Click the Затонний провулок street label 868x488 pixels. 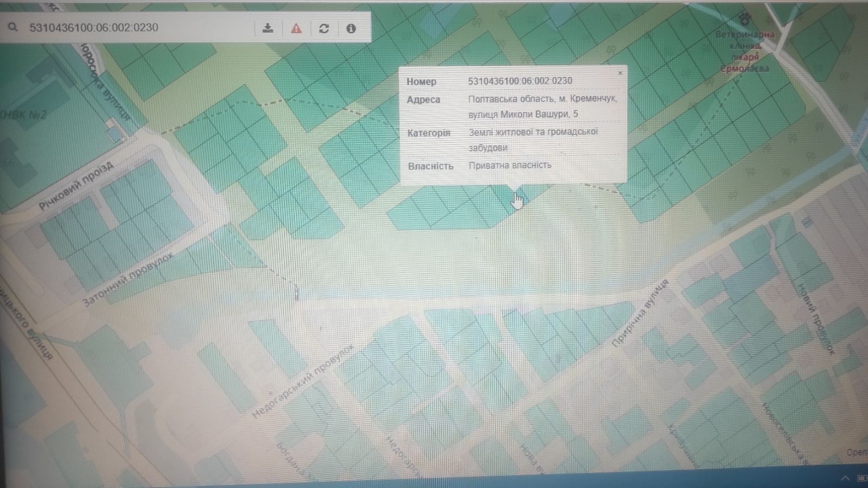(x=129, y=278)
